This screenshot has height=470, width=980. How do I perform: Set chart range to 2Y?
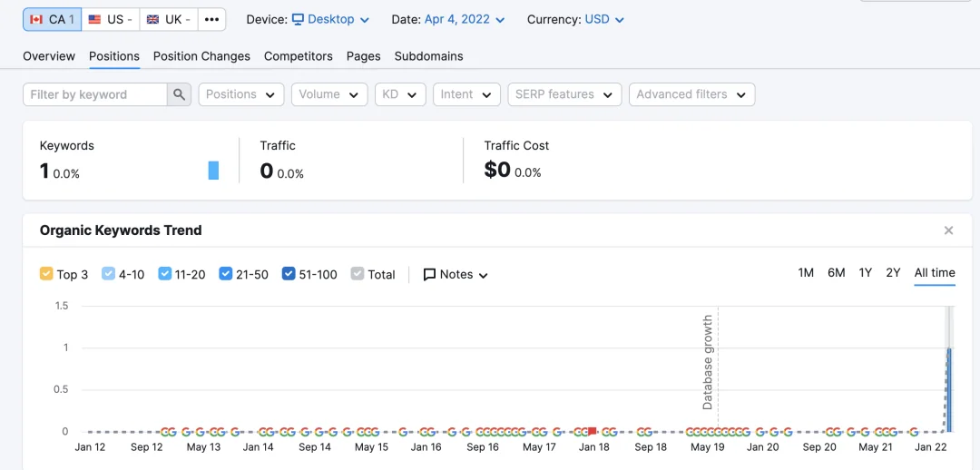point(893,272)
